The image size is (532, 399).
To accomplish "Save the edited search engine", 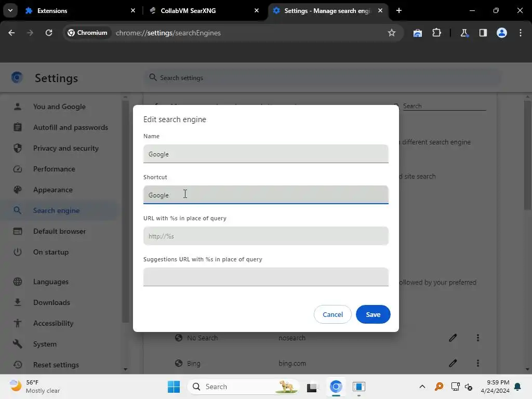I will click(x=373, y=314).
